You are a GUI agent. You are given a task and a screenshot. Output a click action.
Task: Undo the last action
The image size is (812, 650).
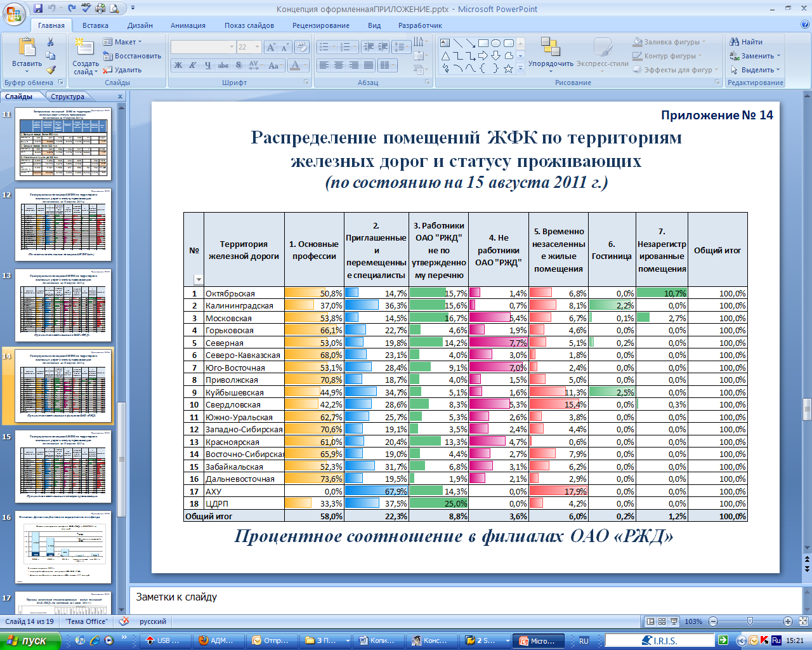coord(52,9)
